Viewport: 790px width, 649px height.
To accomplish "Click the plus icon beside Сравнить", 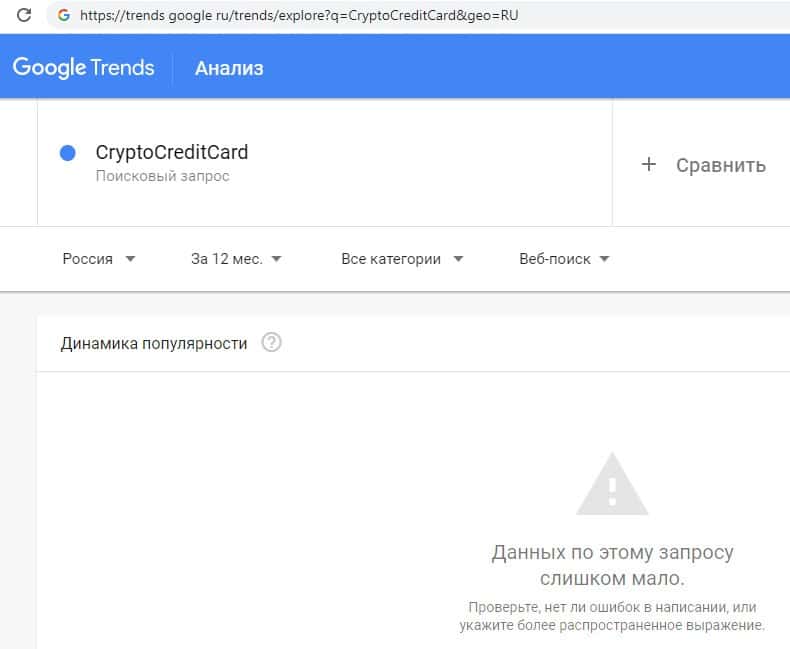I will pyautogui.click(x=648, y=165).
